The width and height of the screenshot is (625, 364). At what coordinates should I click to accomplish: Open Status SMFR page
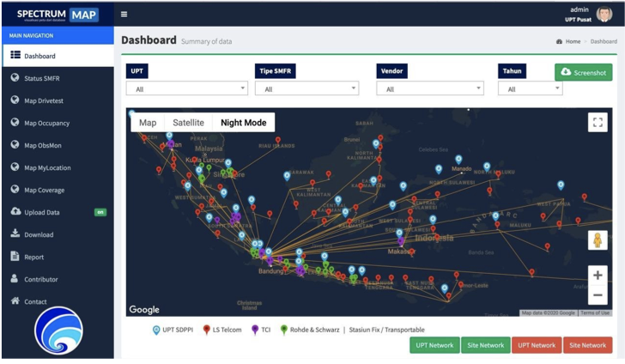[58, 78]
